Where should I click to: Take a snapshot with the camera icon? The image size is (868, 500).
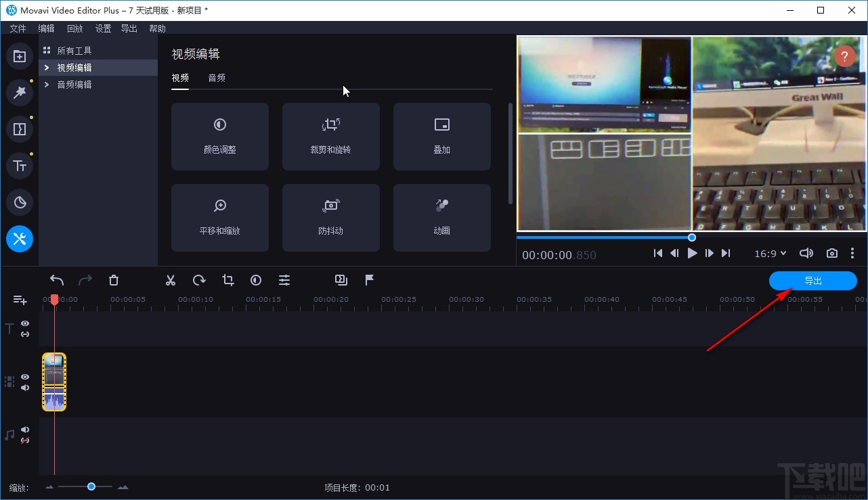click(832, 253)
